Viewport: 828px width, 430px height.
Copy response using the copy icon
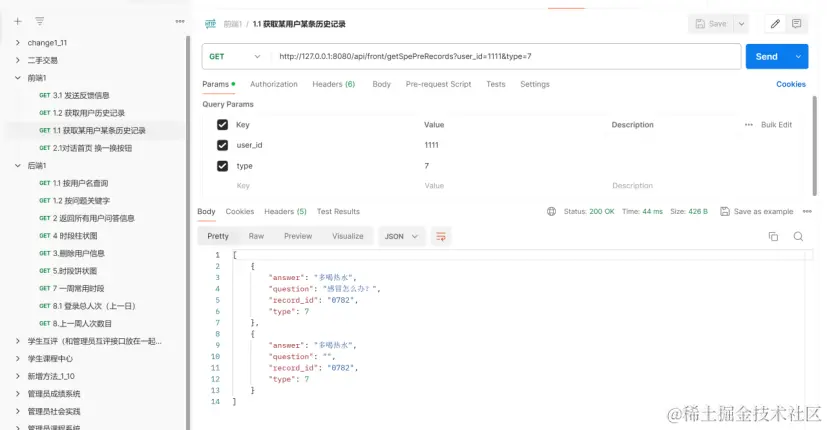click(773, 236)
